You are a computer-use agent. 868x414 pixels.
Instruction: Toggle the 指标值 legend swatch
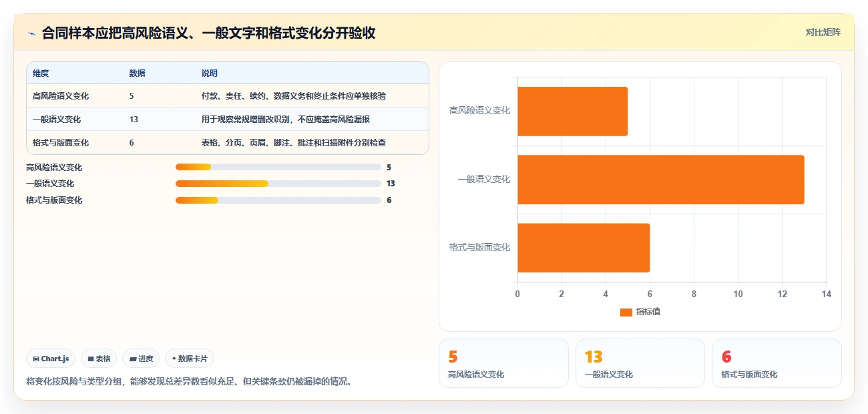pyautogui.click(x=626, y=312)
